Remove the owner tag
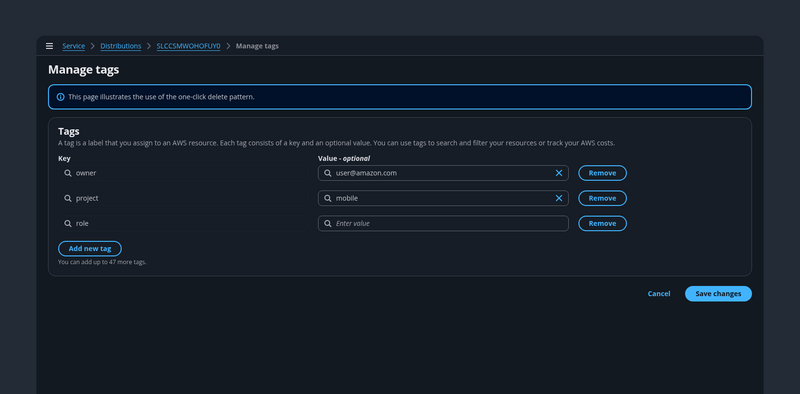This screenshot has width=800, height=394. point(602,173)
